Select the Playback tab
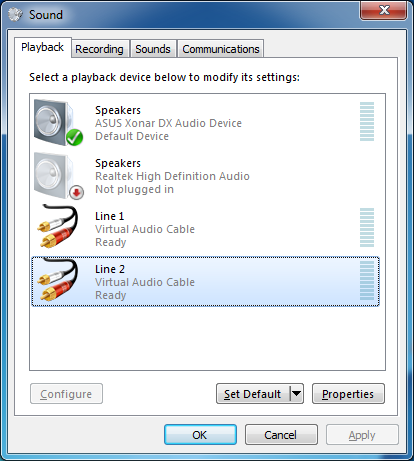 point(42,47)
